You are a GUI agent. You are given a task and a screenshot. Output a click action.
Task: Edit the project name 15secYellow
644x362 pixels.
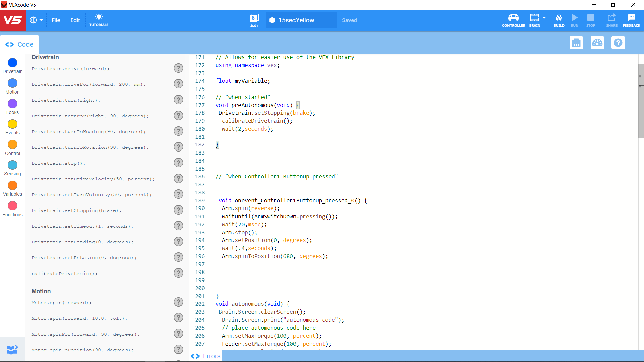tap(301, 20)
